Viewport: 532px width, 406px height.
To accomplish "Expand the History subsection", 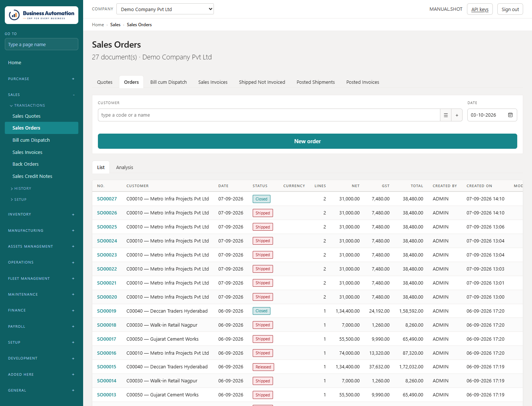I will 21,189.
